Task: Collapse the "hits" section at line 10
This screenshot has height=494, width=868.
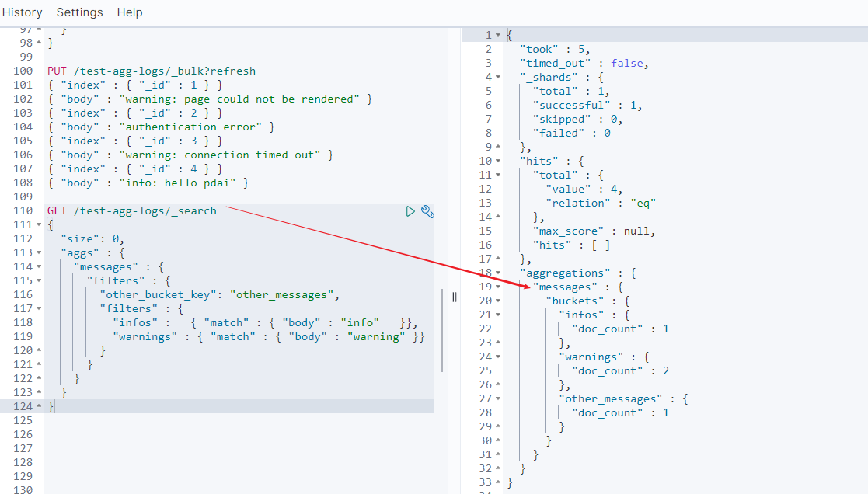Action: pos(498,162)
